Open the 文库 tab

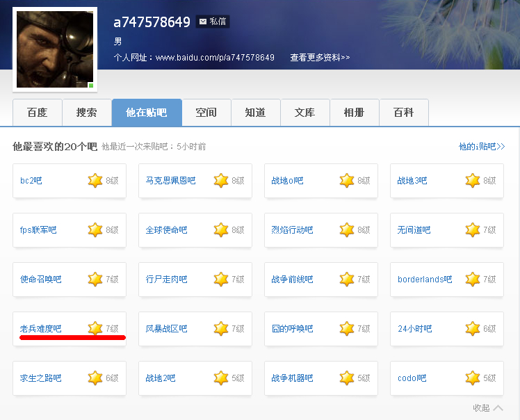305,113
